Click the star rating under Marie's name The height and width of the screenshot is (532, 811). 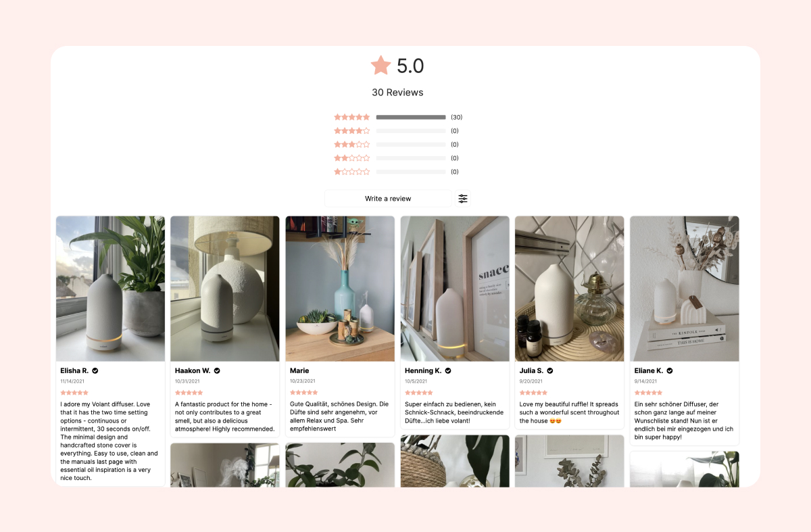coord(303,392)
